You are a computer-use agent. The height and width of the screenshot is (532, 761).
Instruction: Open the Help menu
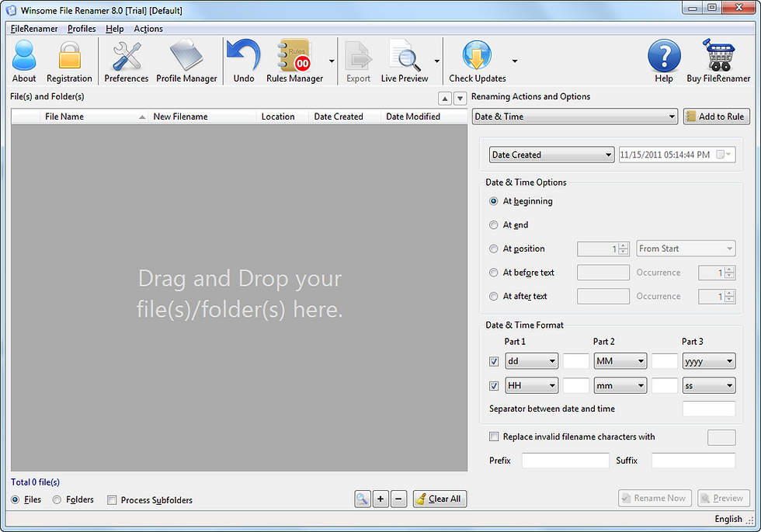(115, 29)
